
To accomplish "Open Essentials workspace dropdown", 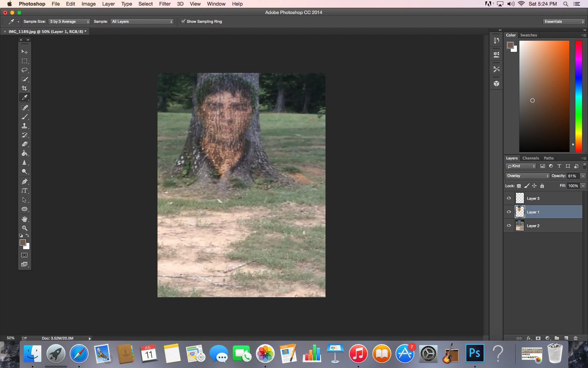I will [x=564, y=21].
